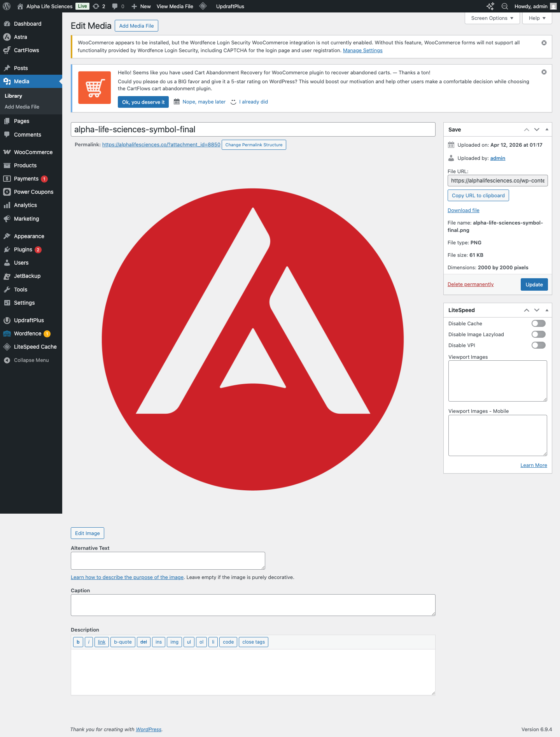Click the search icon in admin bar
Image resolution: width=560 pixels, height=737 pixels.
(505, 6)
